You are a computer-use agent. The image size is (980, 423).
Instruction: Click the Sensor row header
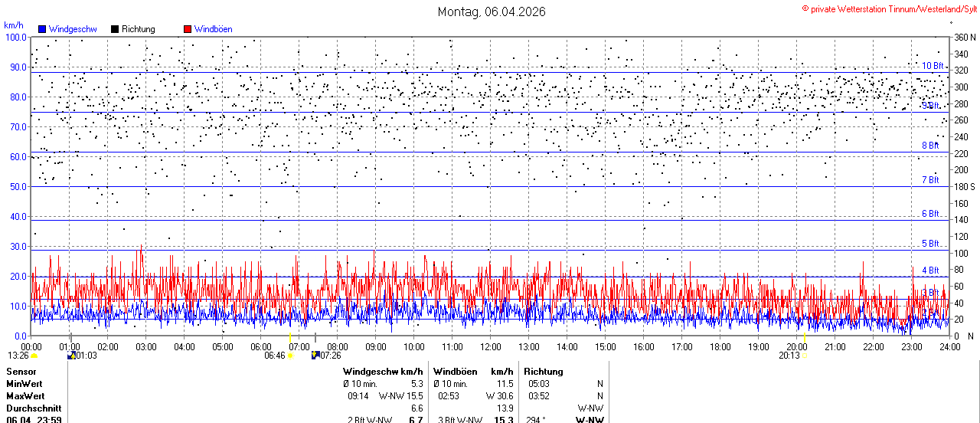tap(21, 372)
